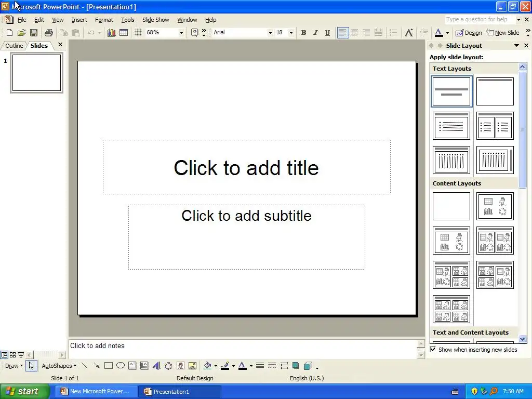This screenshot has height=399, width=532.
Task: Apply bold formatting
Action: click(303, 33)
